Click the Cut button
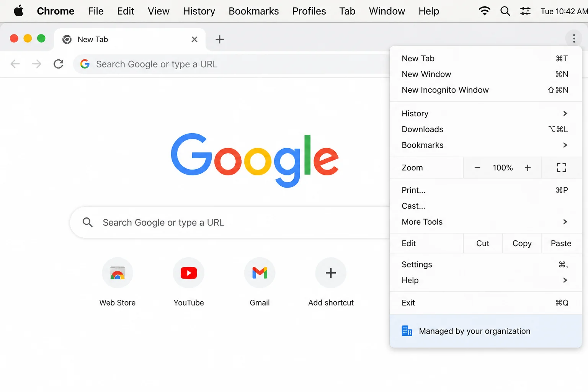Screen dimensions: 588x392 pos(483,243)
